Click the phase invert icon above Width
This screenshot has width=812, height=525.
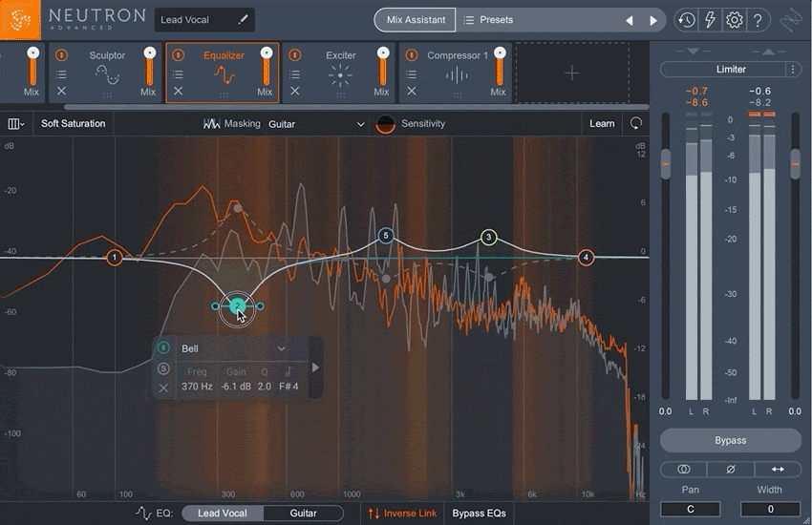(731, 469)
